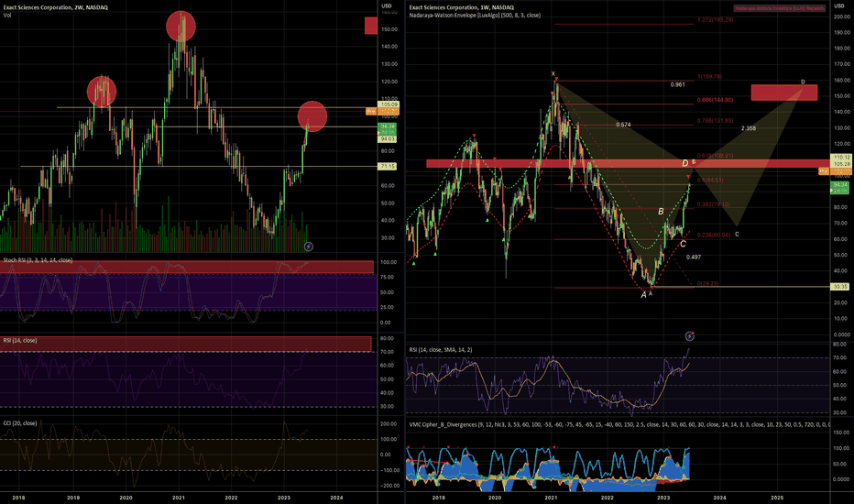Click the 1.272(195.29) Fibonacci level label
This screenshot has width=854, height=504.
715,19
